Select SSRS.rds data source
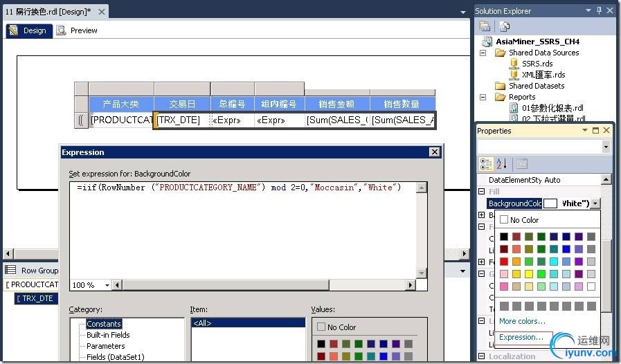Viewport: 621px width, 364px height. 537,64
